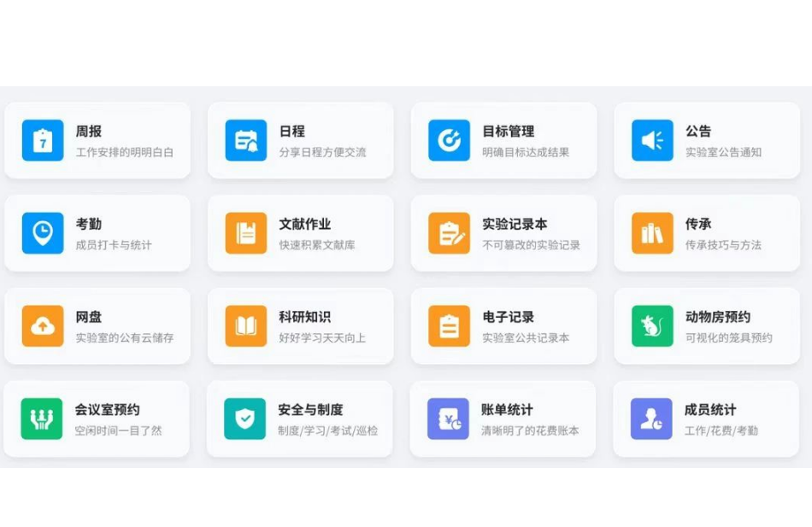Image resolution: width=812 pixels, height=527 pixels.
Task: Select the subtitle 制度/学习/考试/巡检
Action: (x=327, y=431)
